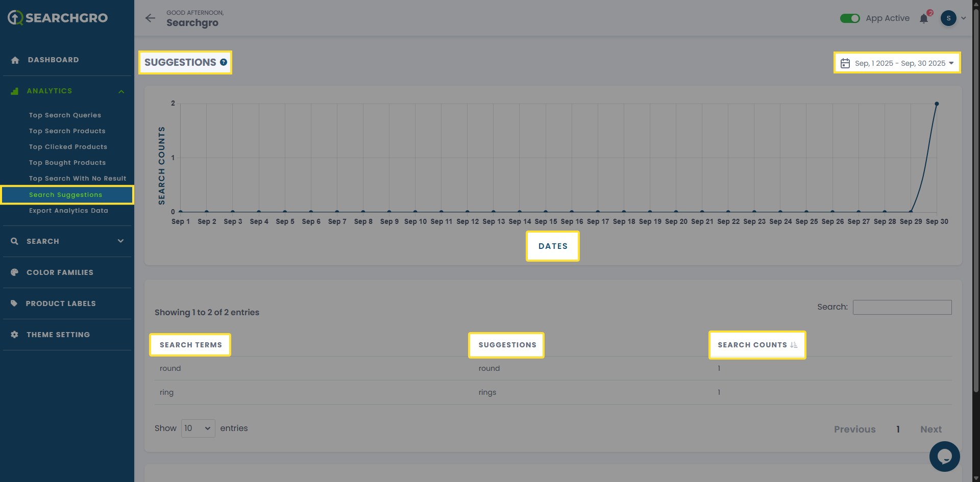Toggle the App Active switch
980x482 pixels.
click(x=850, y=18)
